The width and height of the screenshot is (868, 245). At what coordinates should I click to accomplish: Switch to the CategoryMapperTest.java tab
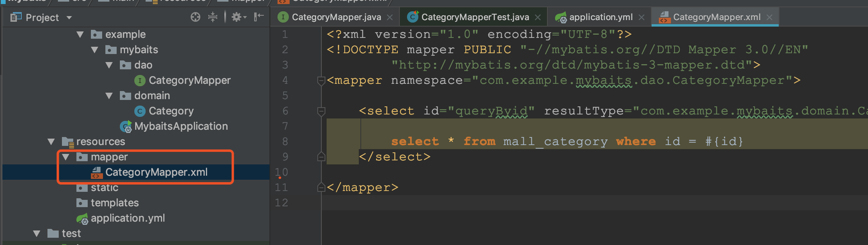point(475,17)
